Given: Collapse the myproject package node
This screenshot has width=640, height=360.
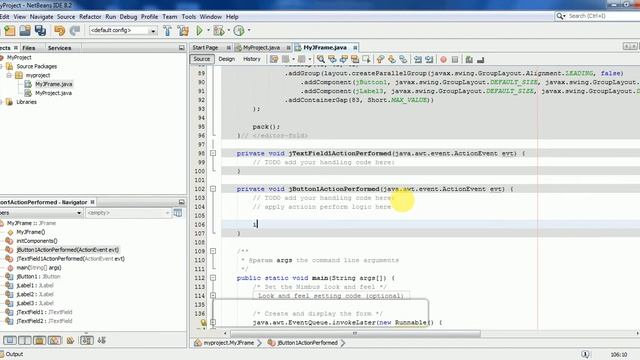Looking at the screenshot, I should (9, 76).
